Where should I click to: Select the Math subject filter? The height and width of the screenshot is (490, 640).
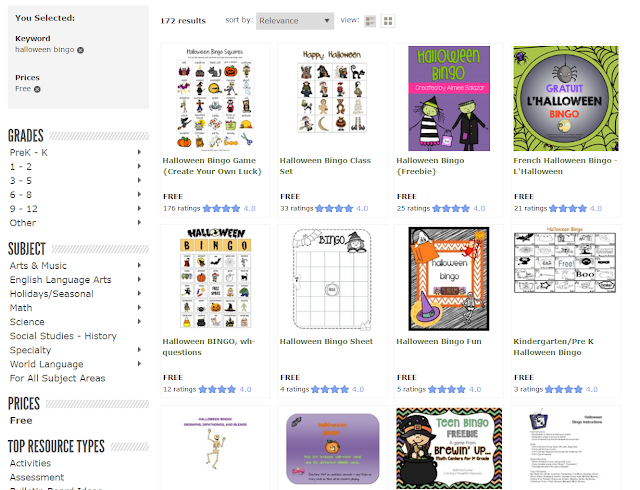(x=21, y=308)
